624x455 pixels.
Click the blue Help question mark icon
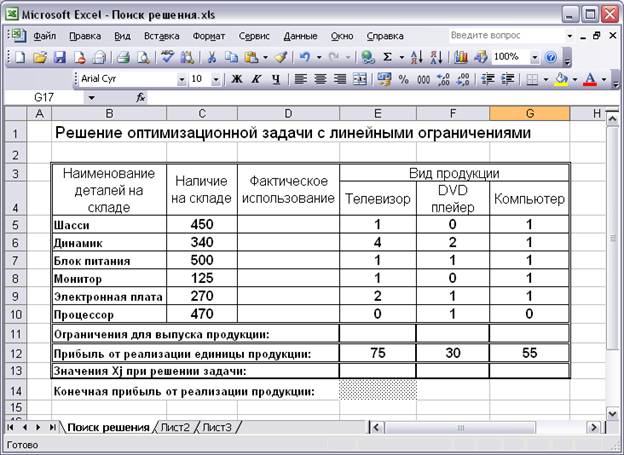click(x=550, y=57)
